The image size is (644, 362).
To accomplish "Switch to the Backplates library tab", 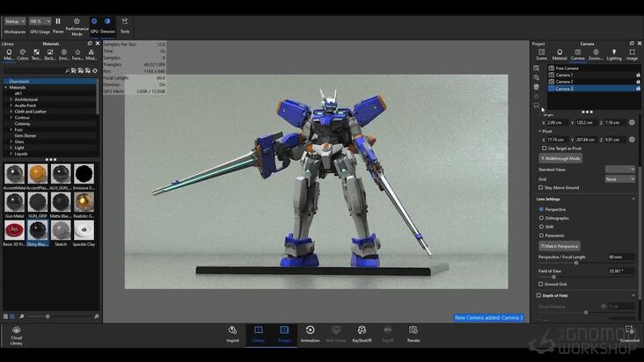I will click(x=49, y=54).
